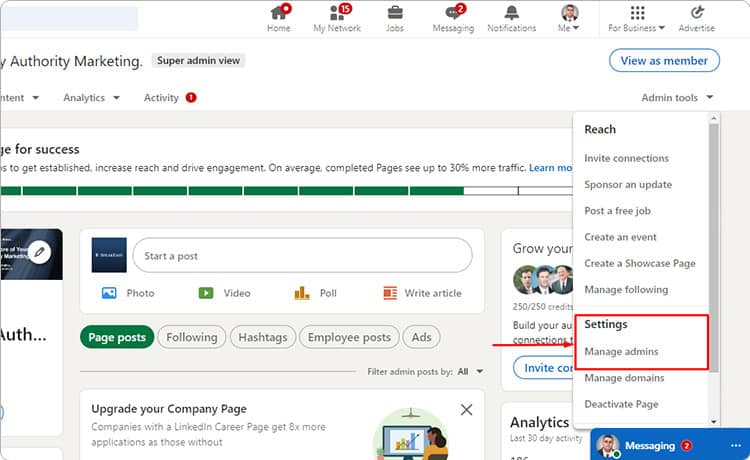The image size is (750, 460).
Task: Select Invite connections menu item
Action: point(626,158)
